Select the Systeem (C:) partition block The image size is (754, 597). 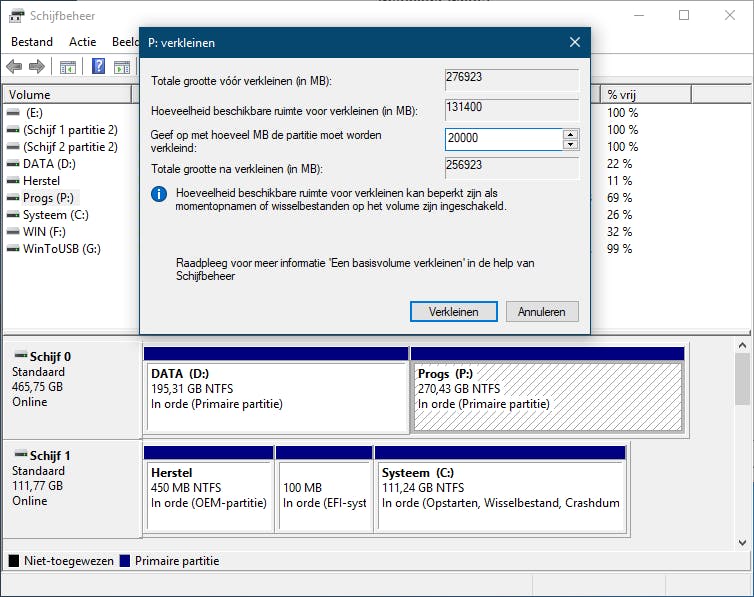(x=500, y=489)
